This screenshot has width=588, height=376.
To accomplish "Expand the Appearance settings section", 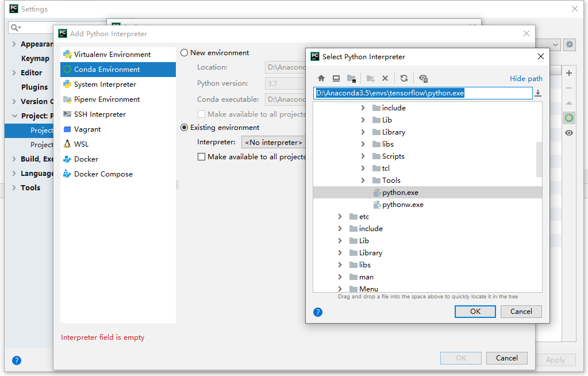I will coord(14,44).
